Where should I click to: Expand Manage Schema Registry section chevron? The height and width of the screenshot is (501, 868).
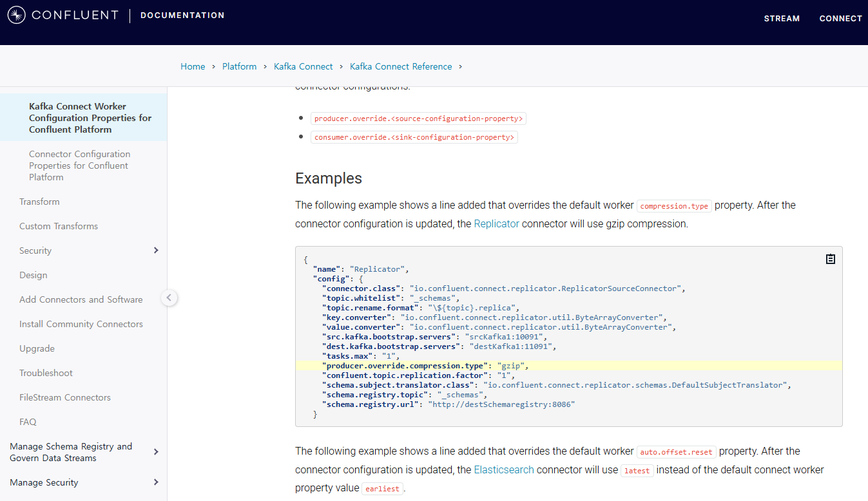point(155,452)
